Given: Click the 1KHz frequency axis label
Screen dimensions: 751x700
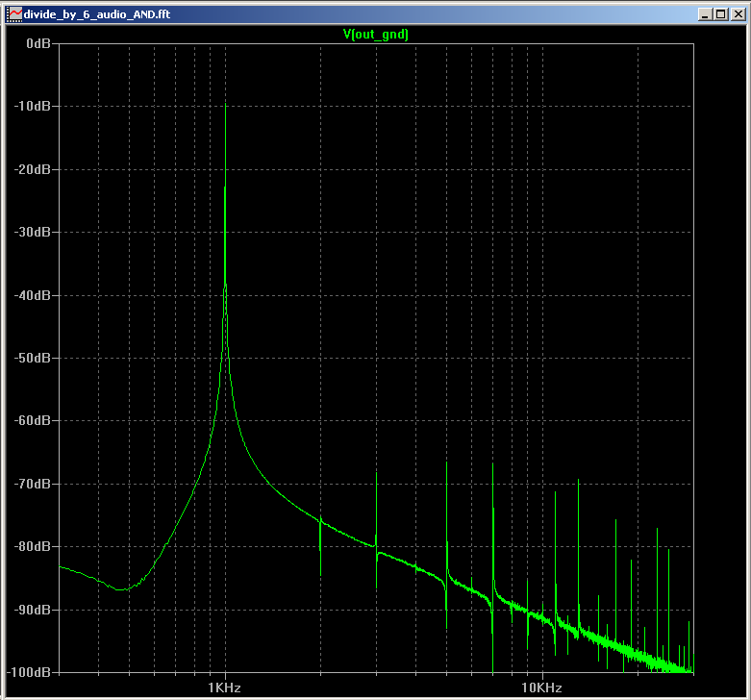Looking at the screenshot, I should point(224,687).
